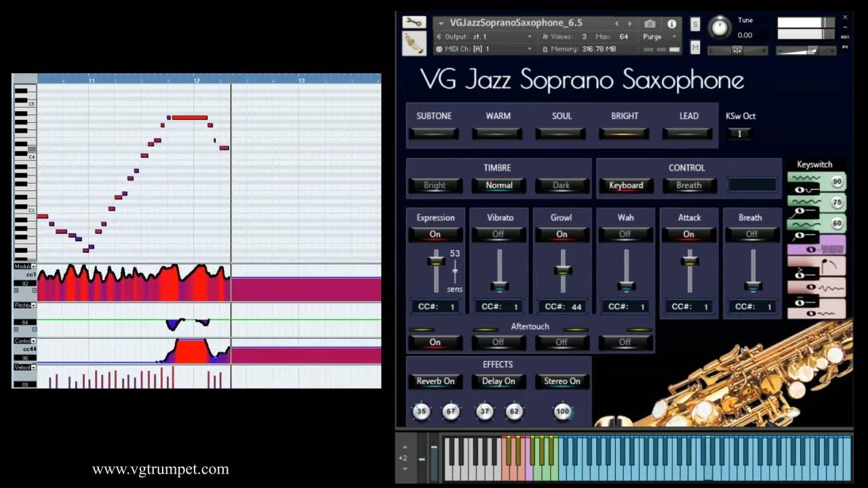Expand the instrument name dropdown arrow

click(x=441, y=23)
